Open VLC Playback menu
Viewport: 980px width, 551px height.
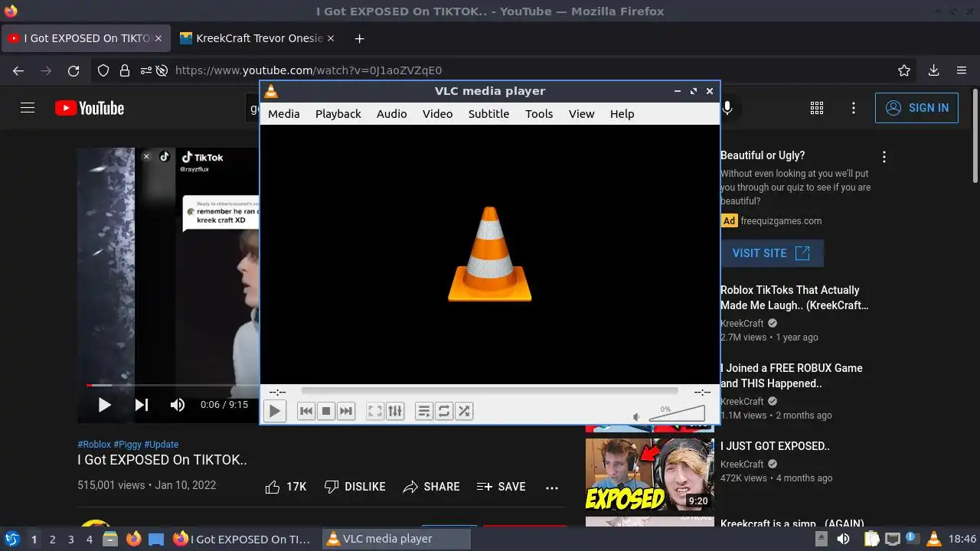[x=338, y=113]
